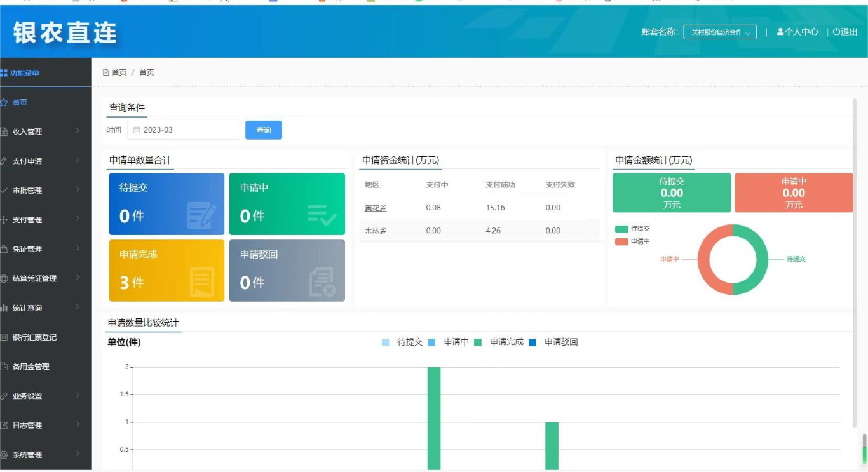Screen dimensions: 868x472
Task: Toggle 申请驳回 series in bar chart legend
Action: pyautogui.click(x=553, y=342)
